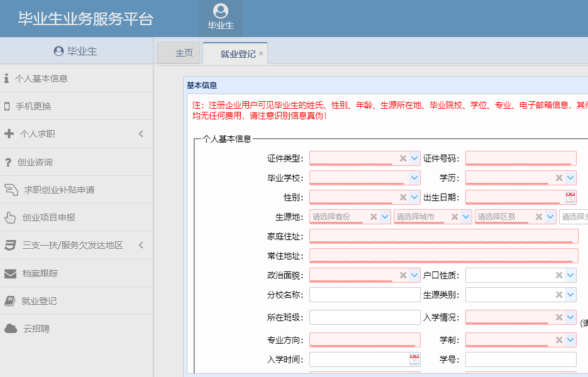Click the 家庭住址 input field
The height and width of the screenshot is (377, 588).
click(443, 236)
